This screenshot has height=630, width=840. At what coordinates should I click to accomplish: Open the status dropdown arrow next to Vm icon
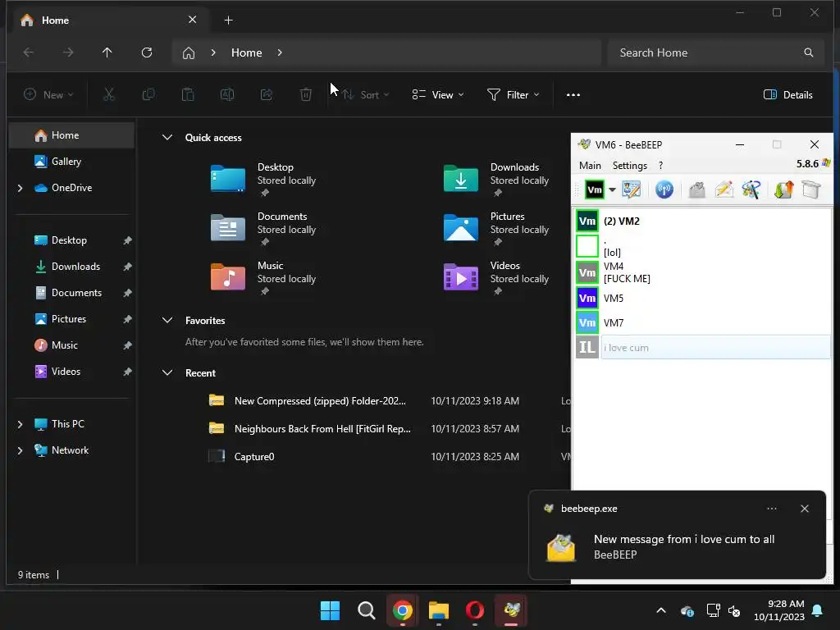(x=612, y=189)
